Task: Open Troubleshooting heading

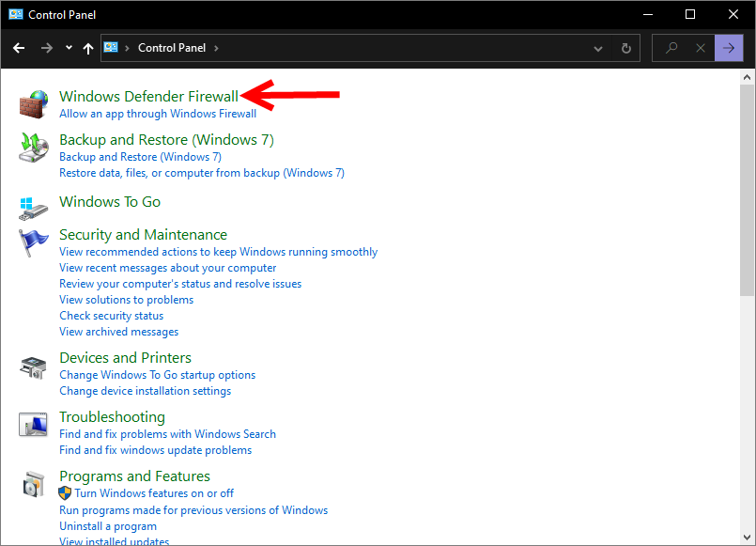Action: click(112, 416)
